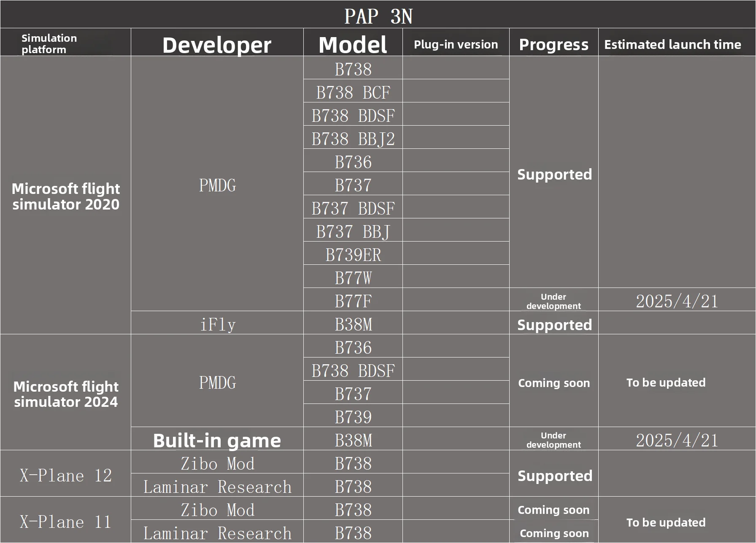Select the iFly developer cell
Image resolution: width=756 pixels, height=543 pixels.
coord(217,325)
